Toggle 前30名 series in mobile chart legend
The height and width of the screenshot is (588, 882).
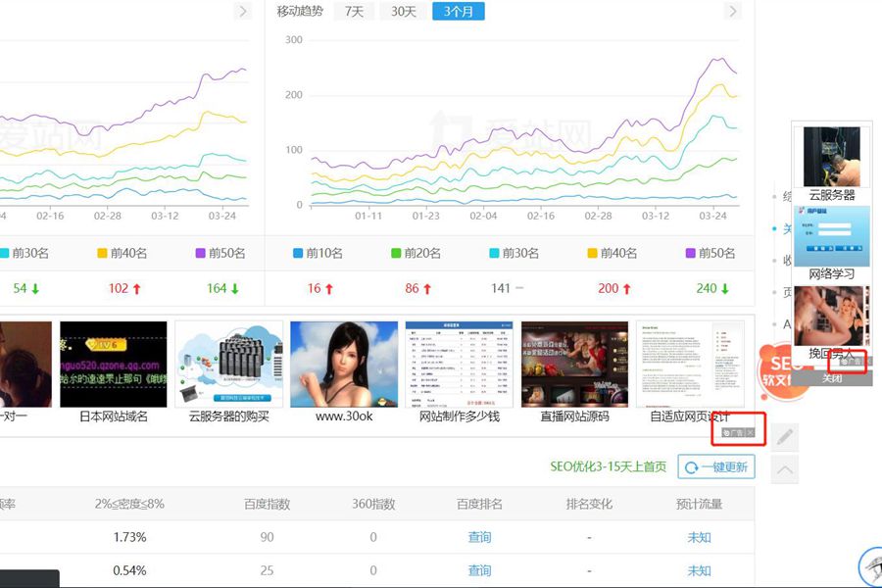pyautogui.click(x=514, y=253)
